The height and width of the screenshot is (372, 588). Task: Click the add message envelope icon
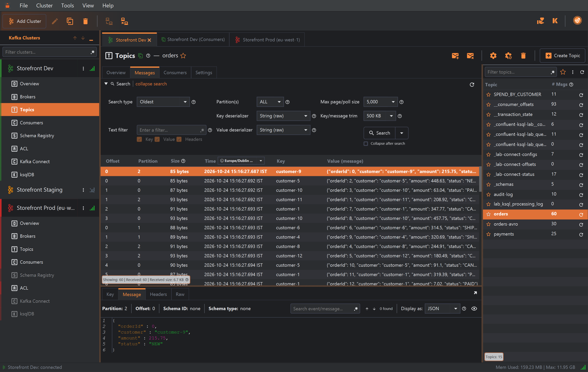tap(455, 56)
